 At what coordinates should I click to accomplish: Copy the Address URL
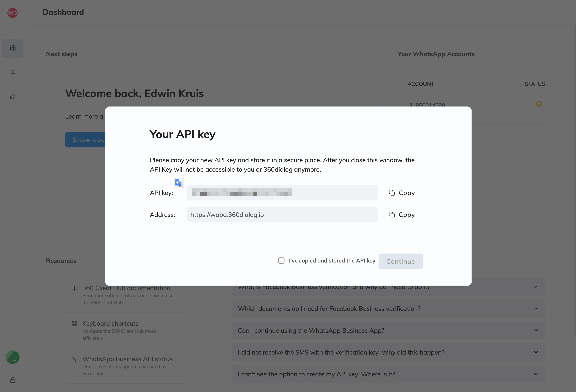click(402, 215)
